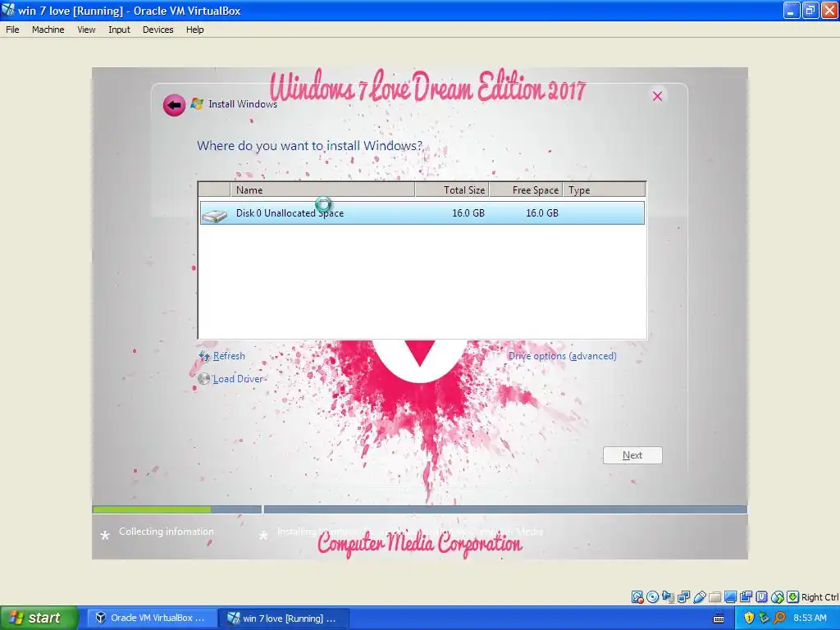Click the Safely Remove Hardware tray icon
The image size is (840, 630).
[x=764, y=618]
